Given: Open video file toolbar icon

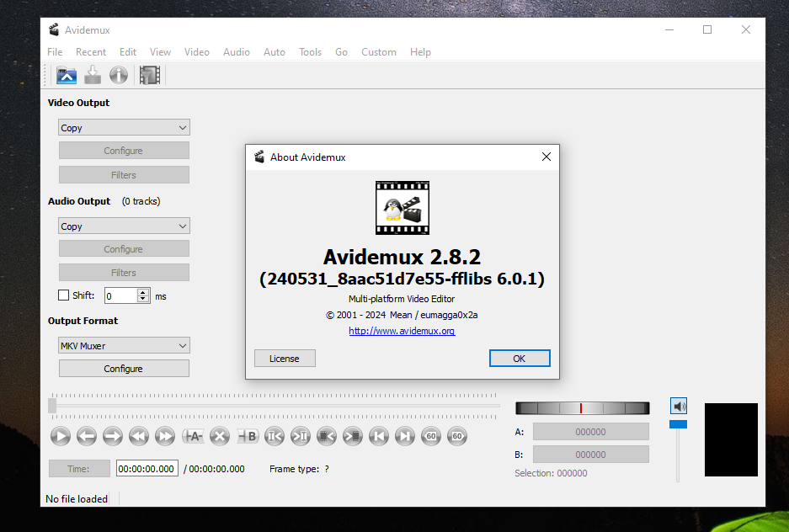Looking at the screenshot, I should point(67,76).
